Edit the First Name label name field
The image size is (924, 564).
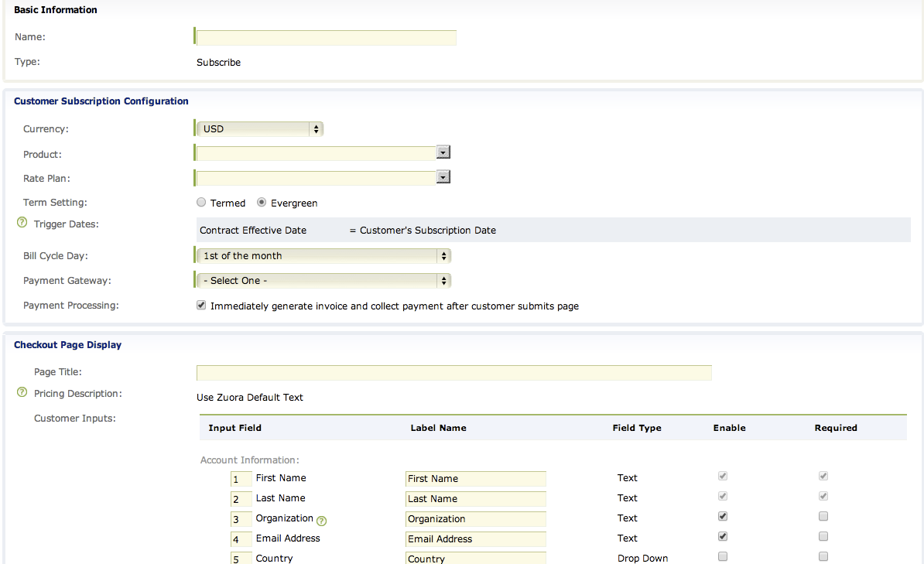(x=476, y=479)
